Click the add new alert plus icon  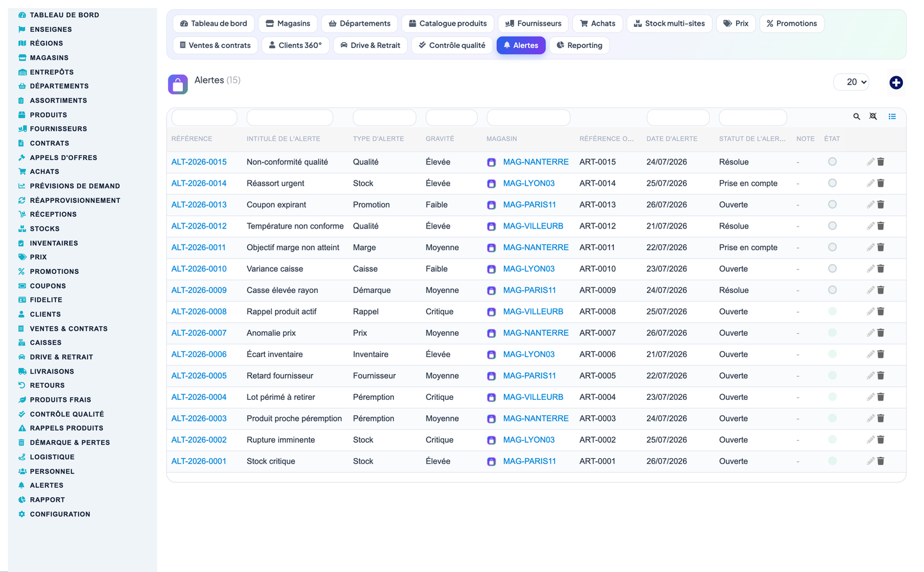[x=896, y=83]
